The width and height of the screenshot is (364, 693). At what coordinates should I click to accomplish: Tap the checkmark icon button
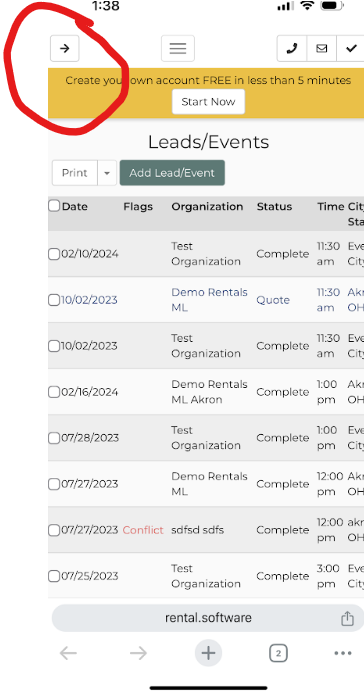(351, 48)
